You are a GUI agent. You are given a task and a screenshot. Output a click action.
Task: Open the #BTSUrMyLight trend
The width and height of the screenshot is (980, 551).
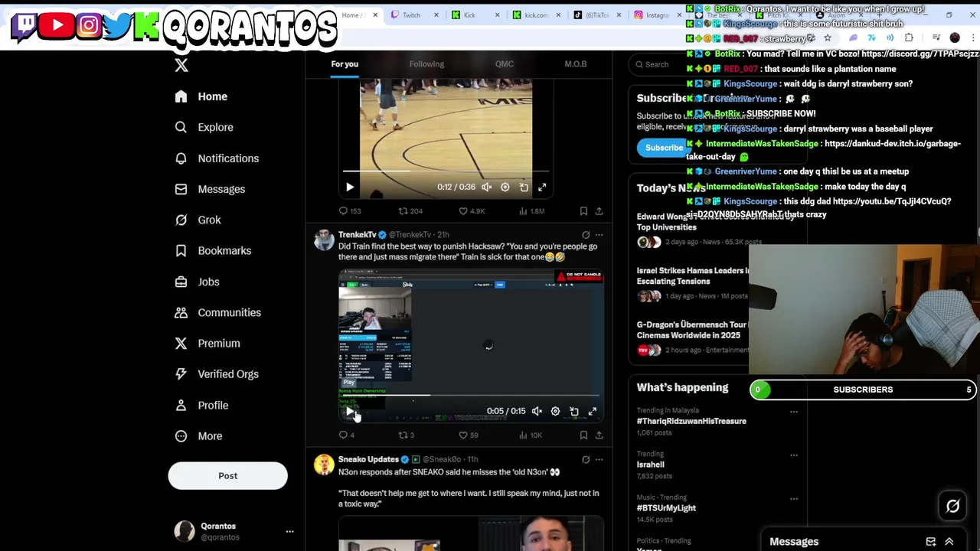(x=666, y=508)
